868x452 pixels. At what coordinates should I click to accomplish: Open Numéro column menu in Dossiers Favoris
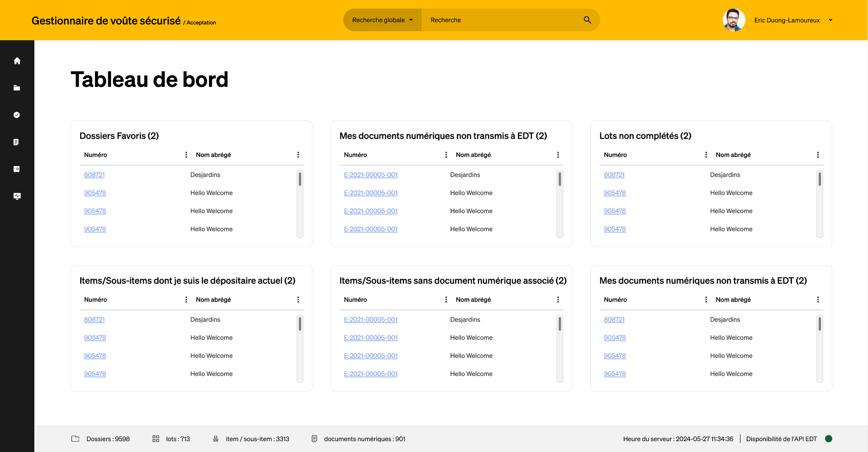point(186,155)
